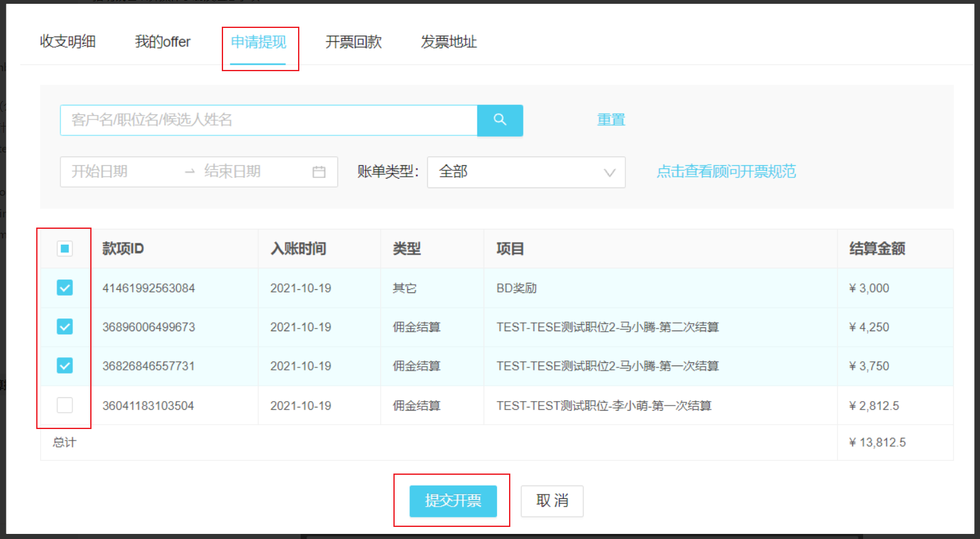
Task: Check row 36041183103504 checkbox
Action: (65, 405)
